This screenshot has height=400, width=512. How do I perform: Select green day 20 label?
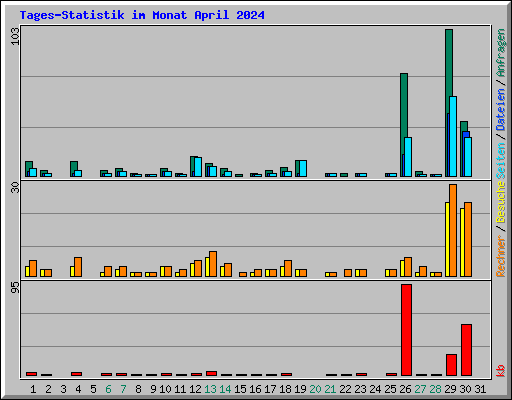click(315, 389)
